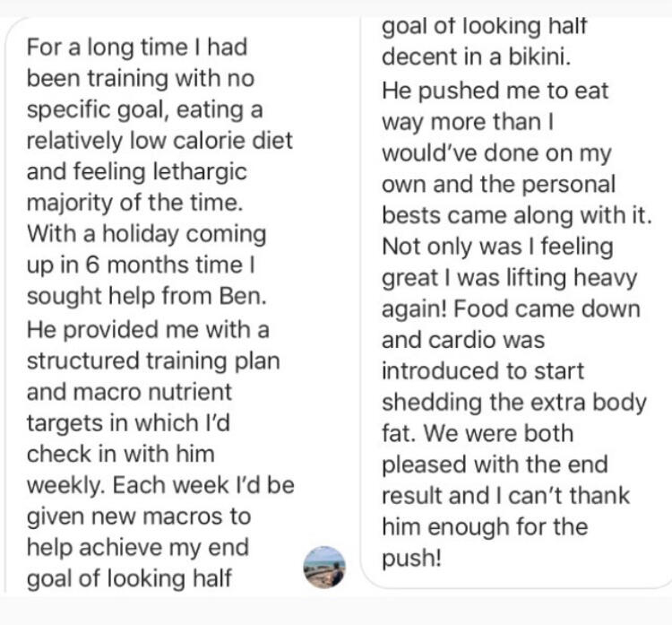
Task: Click the text 'weekly. Each week I'd be'
Action: coord(160,486)
